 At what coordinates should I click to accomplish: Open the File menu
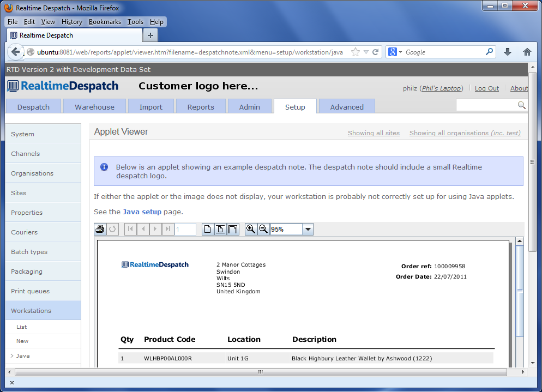(13, 22)
